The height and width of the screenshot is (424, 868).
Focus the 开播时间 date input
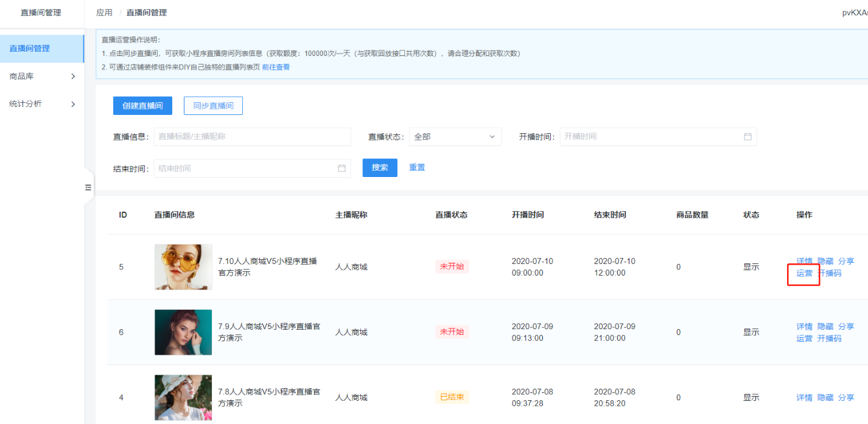click(658, 137)
